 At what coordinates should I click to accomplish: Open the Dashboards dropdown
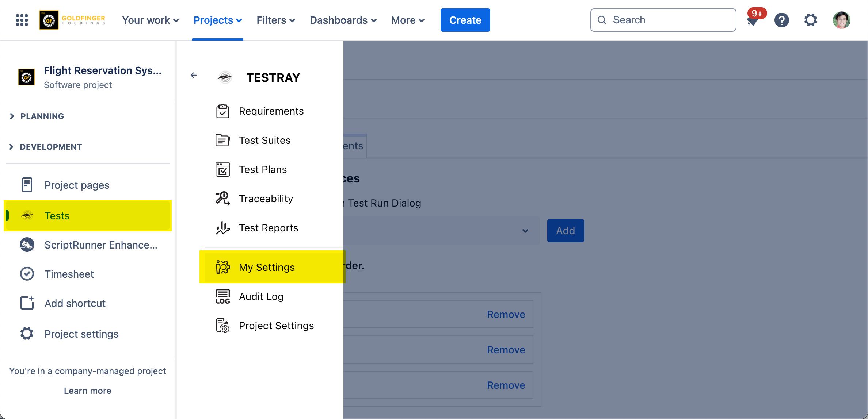coord(343,20)
